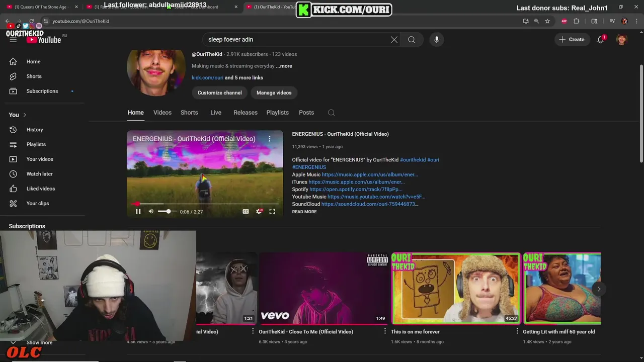Screen dimensions: 644x362
Task: Pause the ENERGENIUS video
Action: (x=138, y=212)
